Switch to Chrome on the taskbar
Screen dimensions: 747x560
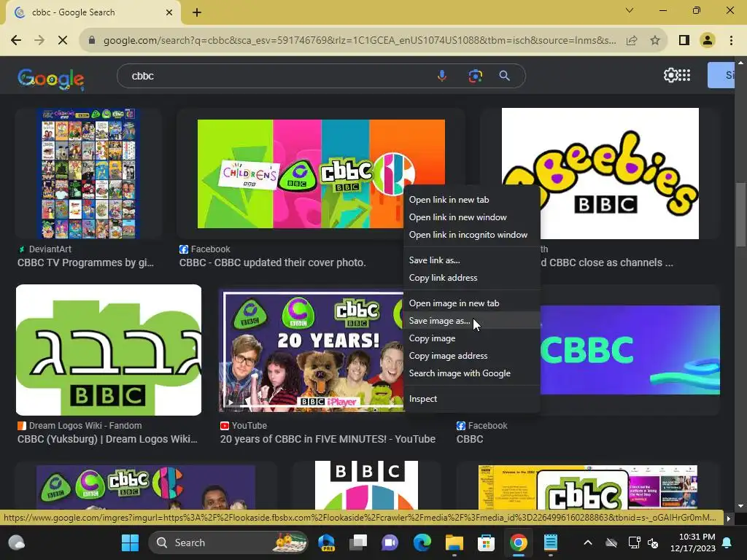click(519, 542)
